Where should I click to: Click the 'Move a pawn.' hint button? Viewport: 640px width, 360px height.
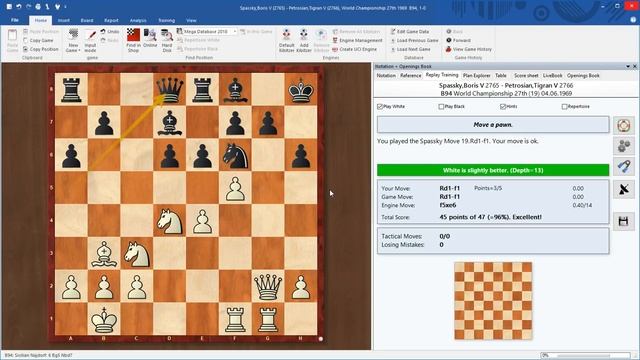point(493,124)
